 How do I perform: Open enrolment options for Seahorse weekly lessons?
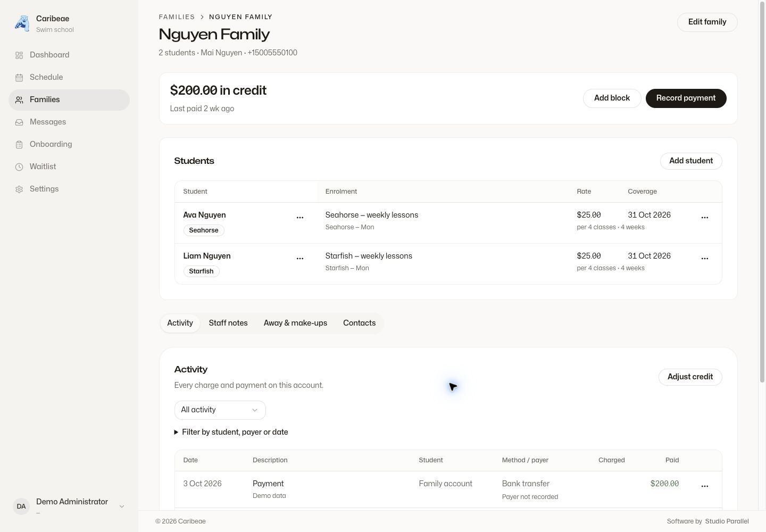705,218
